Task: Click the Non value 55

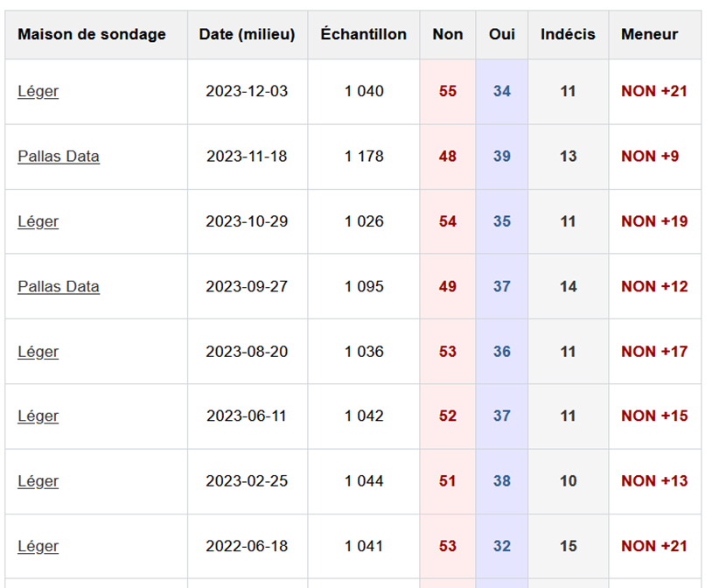Action: 448,91
